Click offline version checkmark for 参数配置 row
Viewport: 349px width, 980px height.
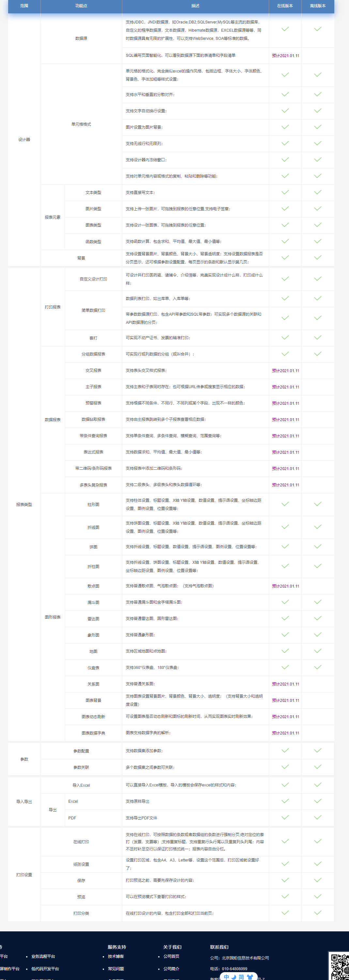[318, 750]
